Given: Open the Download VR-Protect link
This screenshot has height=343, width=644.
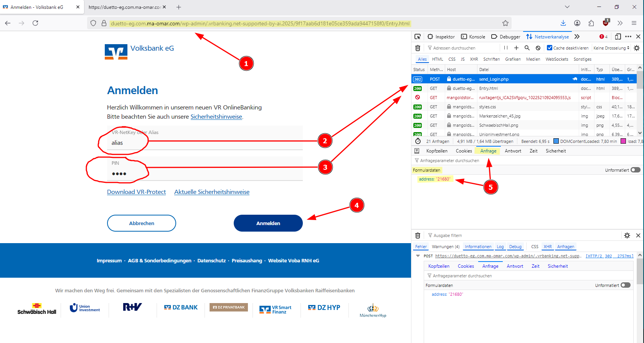Looking at the screenshot, I should click(x=136, y=192).
